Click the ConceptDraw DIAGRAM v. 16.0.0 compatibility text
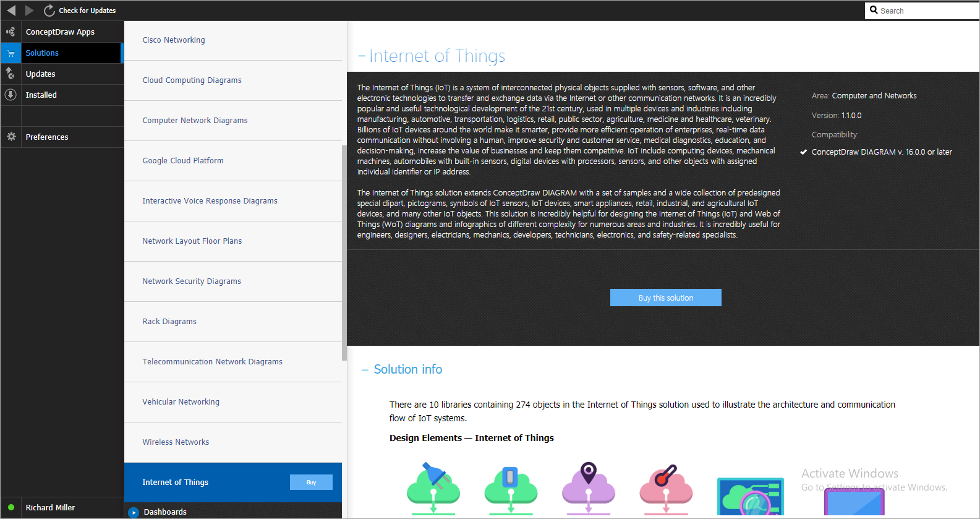 [882, 152]
